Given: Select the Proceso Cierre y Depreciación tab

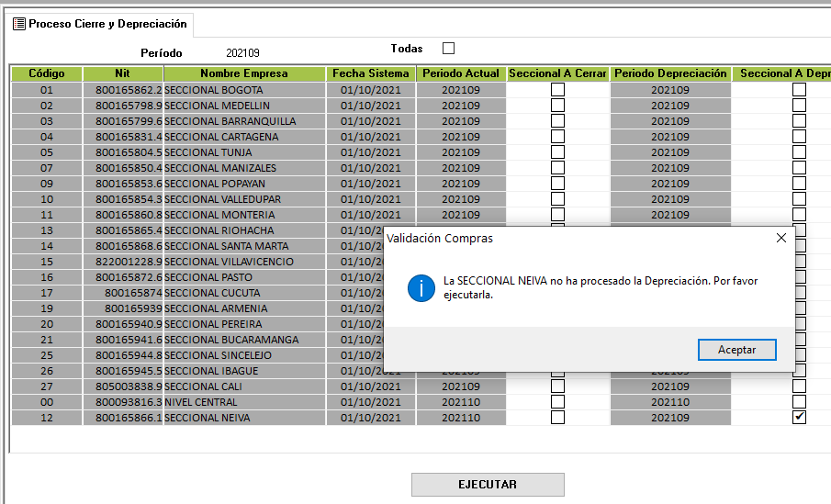Looking at the screenshot, I should pyautogui.click(x=100, y=25).
